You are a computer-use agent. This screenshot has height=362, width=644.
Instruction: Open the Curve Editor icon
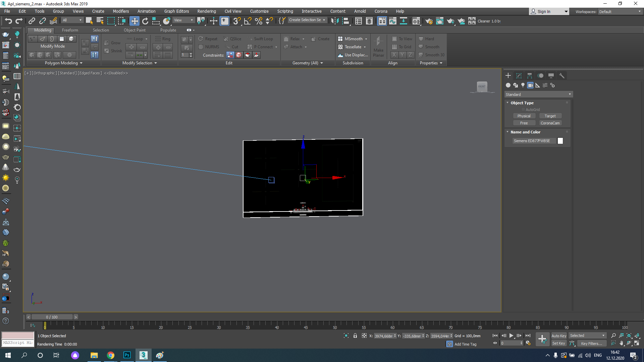(393, 21)
